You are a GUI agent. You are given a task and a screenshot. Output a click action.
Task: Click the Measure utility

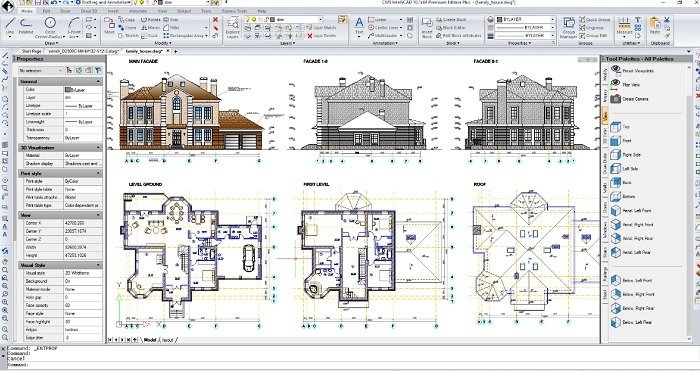tap(624, 26)
